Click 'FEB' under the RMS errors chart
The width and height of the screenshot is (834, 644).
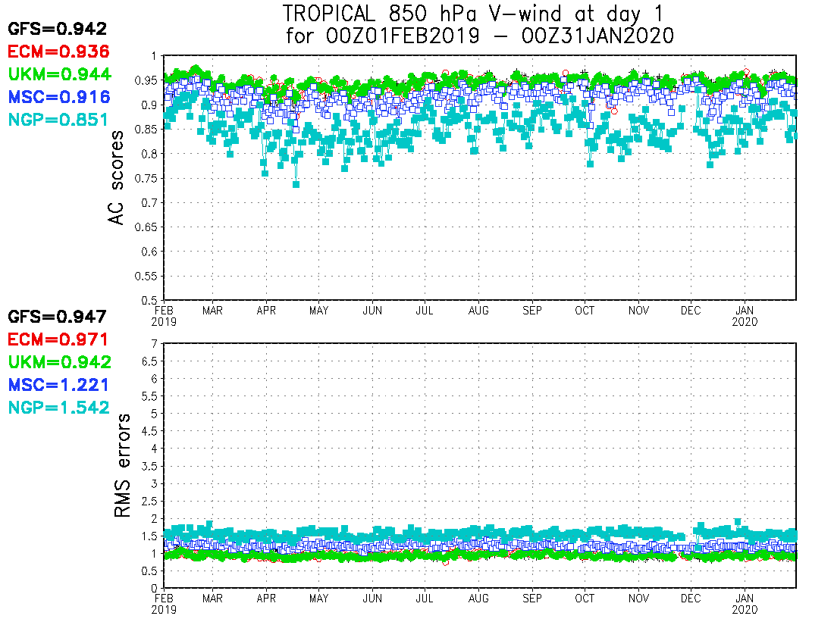pyautogui.click(x=164, y=599)
